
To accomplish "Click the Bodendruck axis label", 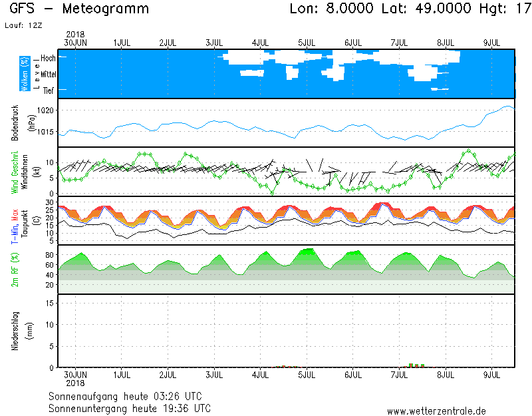I will 15,122.
